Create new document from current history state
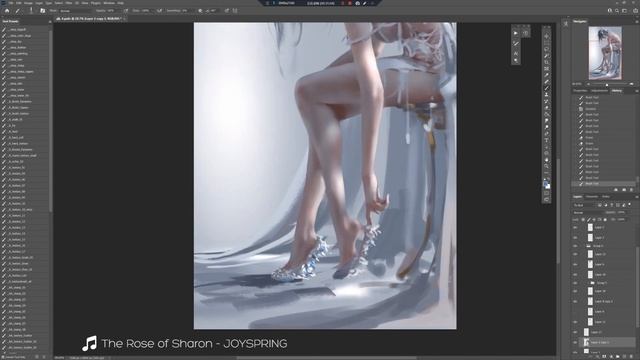Screen dimensions: 640x360 (616, 190)
